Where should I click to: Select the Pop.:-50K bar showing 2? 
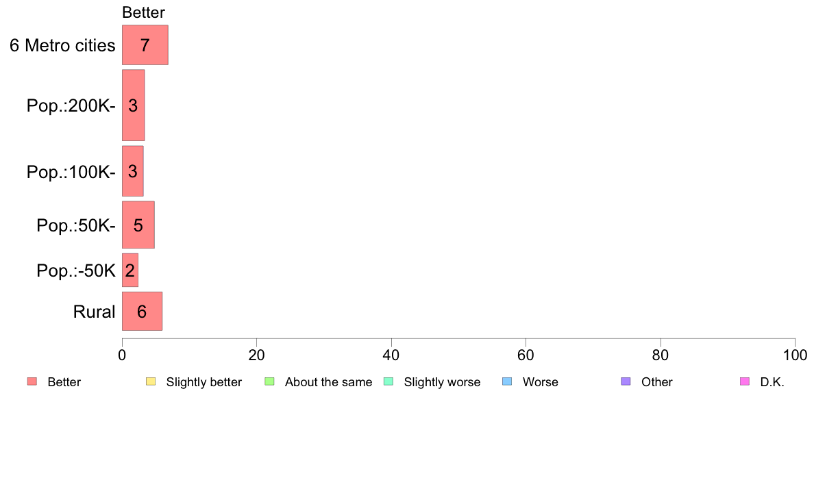(x=130, y=270)
